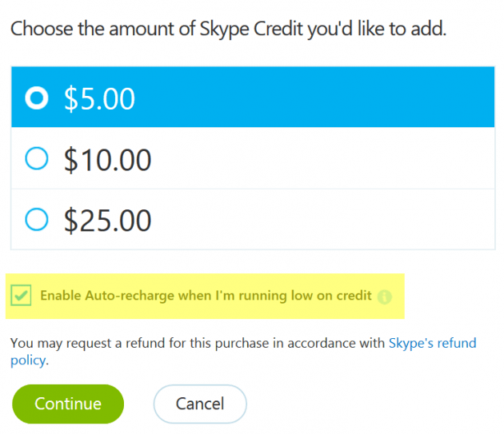Uncheck the Enable Auto-recharge checkbox
Viewport: 504px width, 434px height.
[21, 295]
